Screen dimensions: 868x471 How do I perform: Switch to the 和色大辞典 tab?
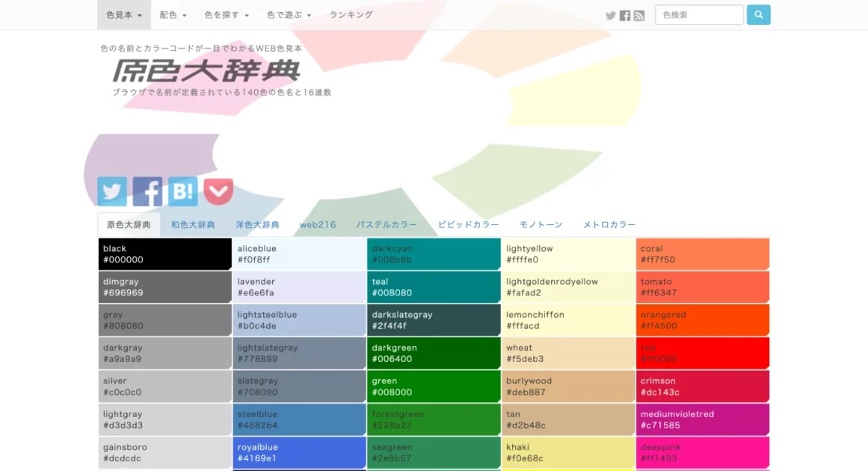tap(193, 225)
